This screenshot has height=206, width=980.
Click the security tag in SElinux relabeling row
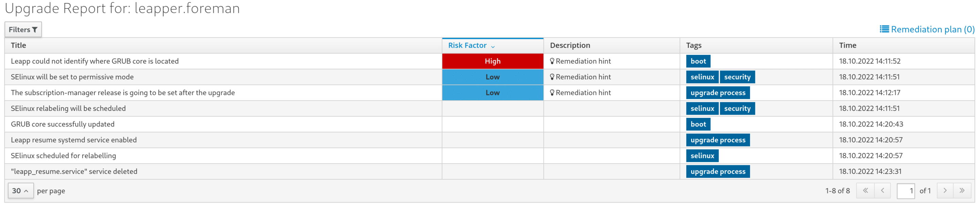pos(737,109)
